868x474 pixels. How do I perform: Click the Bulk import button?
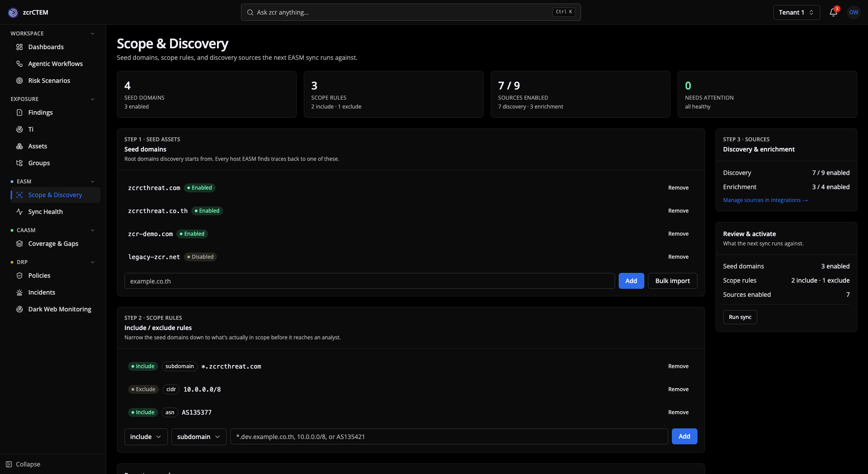click(672, 281)
